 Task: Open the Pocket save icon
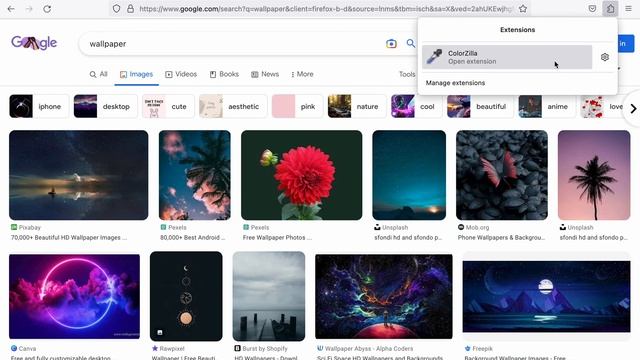592,9
